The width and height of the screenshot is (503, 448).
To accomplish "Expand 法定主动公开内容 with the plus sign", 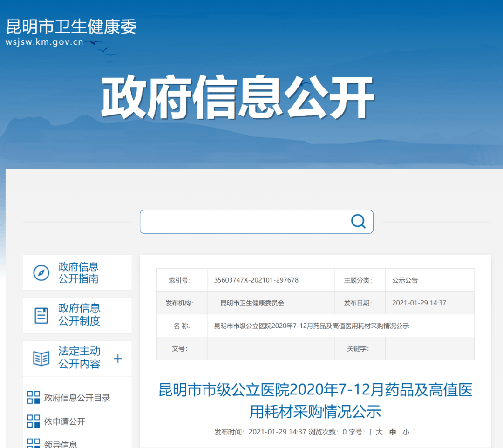I will (x=118, y=358).
